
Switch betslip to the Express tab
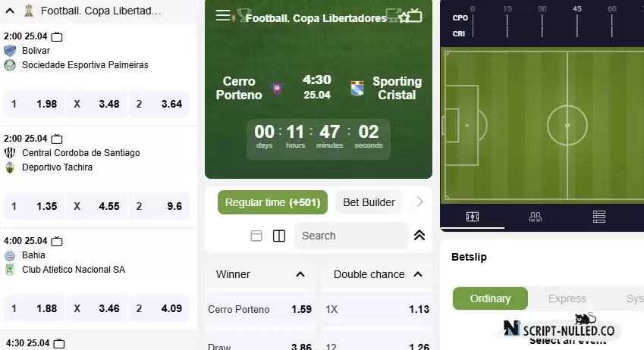click(x=567, y=298)
